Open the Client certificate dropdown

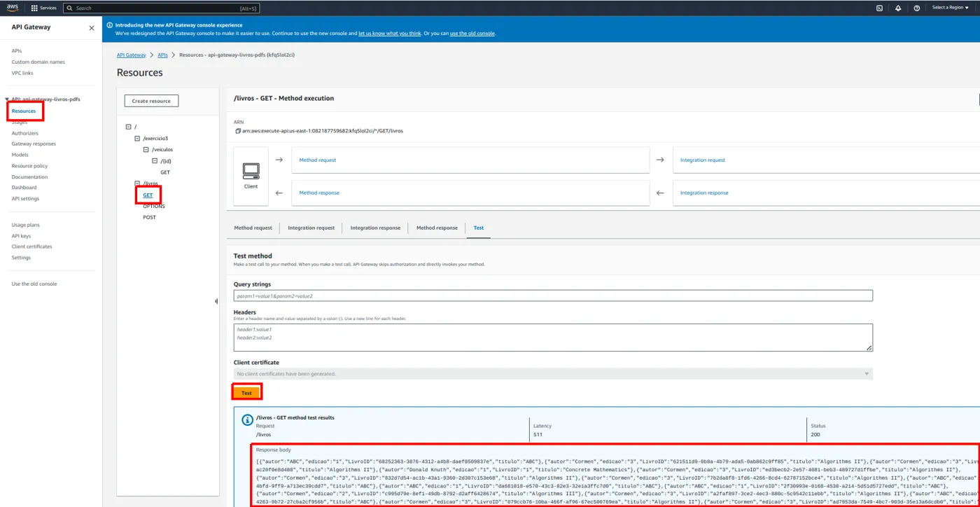[553, 374]
